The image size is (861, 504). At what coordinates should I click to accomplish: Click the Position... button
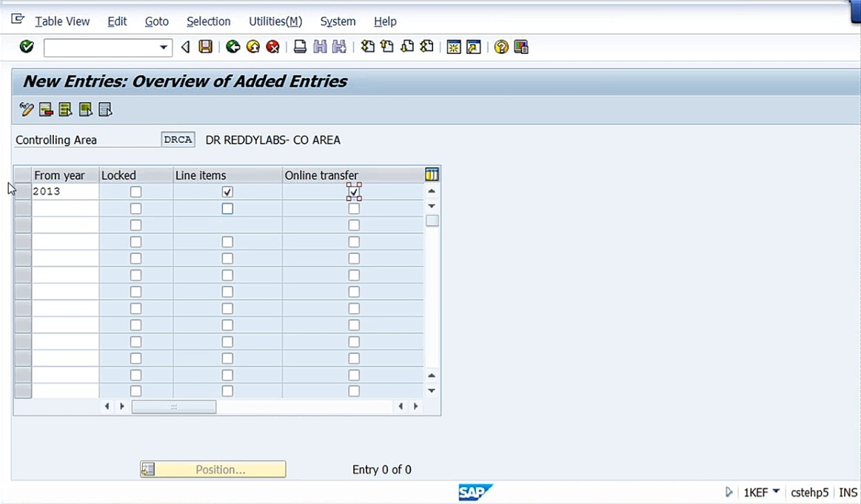213,469
